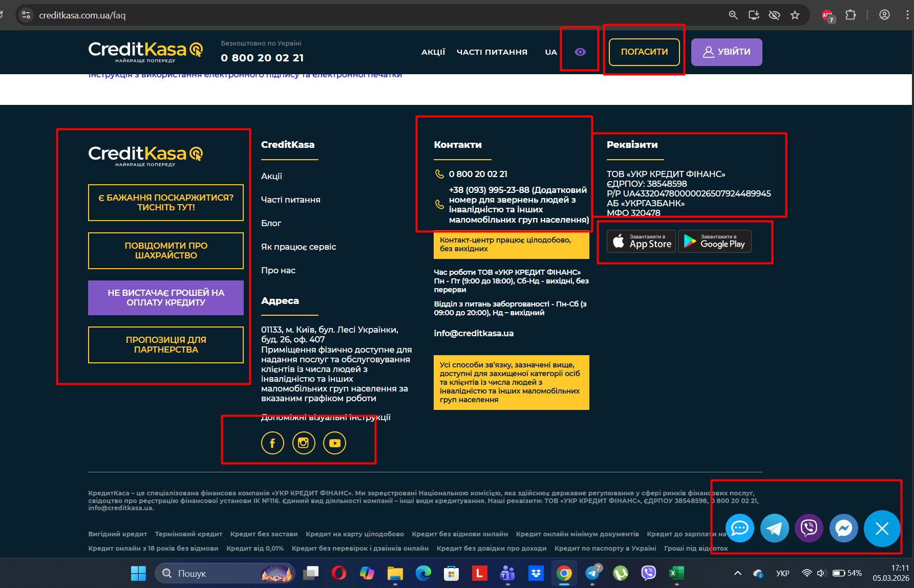The height and width of the screenshot is (588, 914).
Task: View site information icon left of URL
Action: pyautogui.click(x=26, y=15)
